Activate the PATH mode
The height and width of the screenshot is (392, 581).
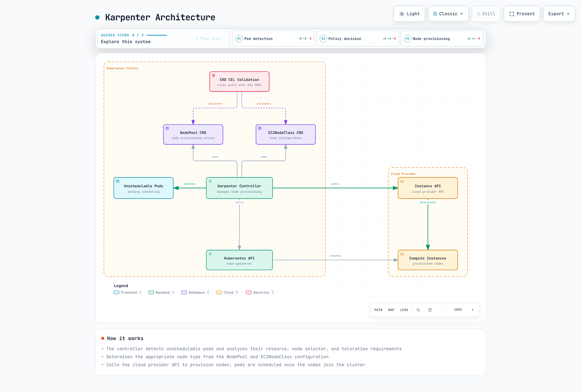[378, 310]
